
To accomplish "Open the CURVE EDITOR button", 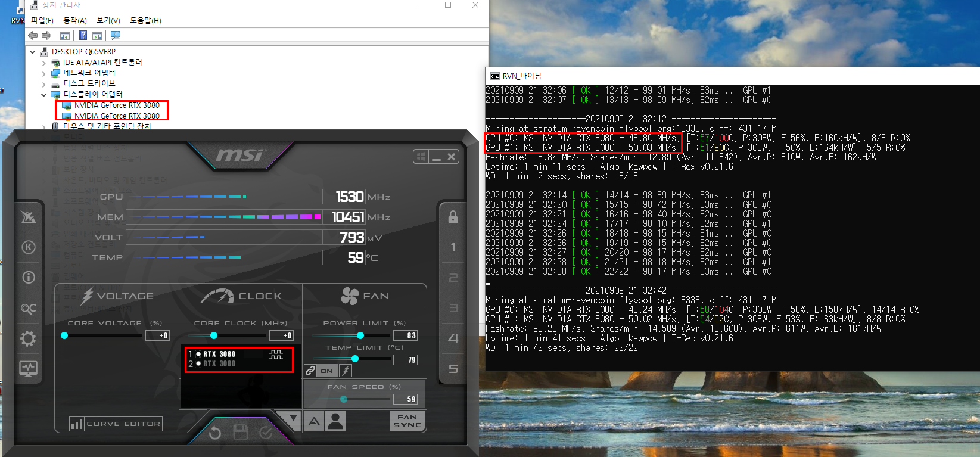I will point(116,424).
